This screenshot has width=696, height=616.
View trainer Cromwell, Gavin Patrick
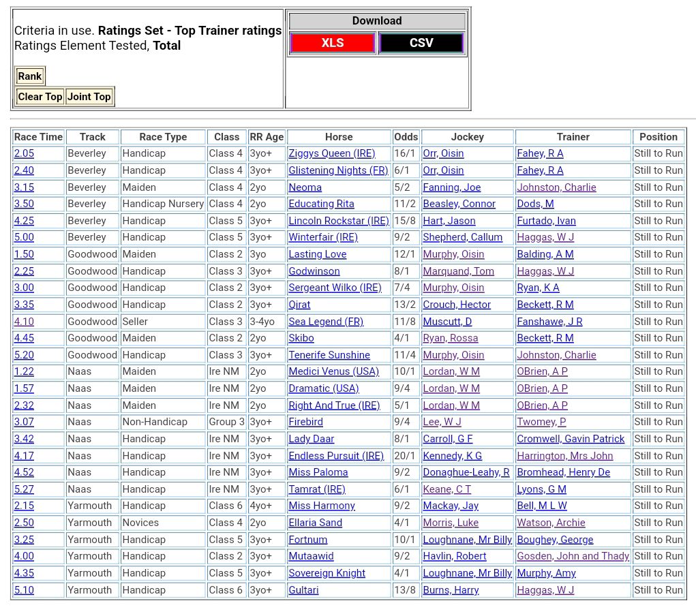pos(571,439)
